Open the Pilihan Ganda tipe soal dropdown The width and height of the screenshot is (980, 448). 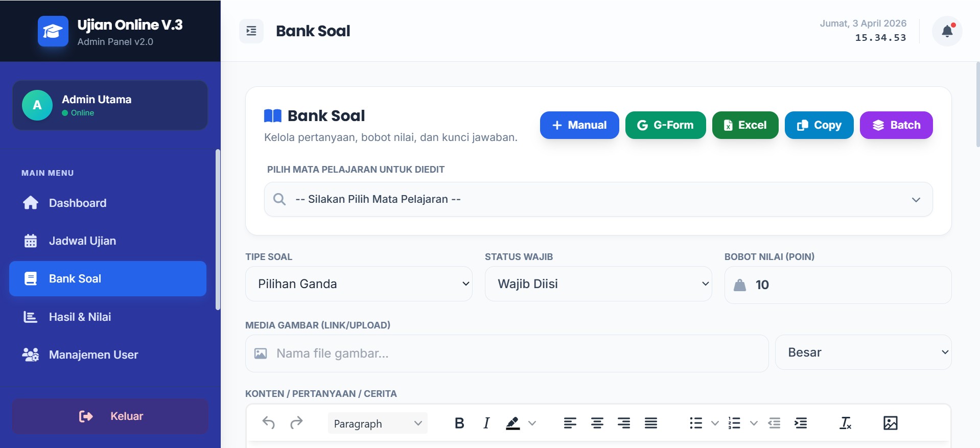(359, 284)
